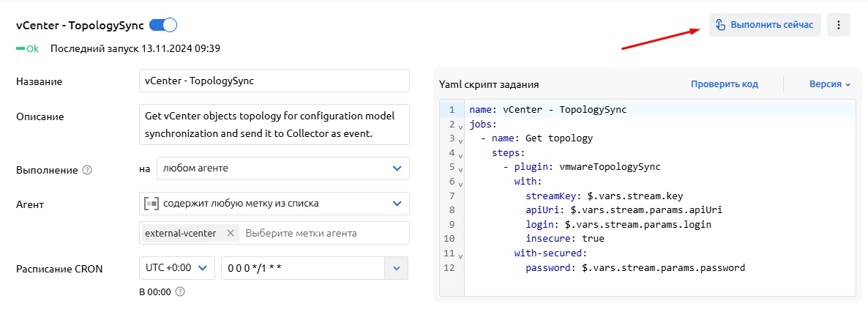Open the UTC +0:00 timezone selector
868x323 pixels.
click(x=176, y=268)
